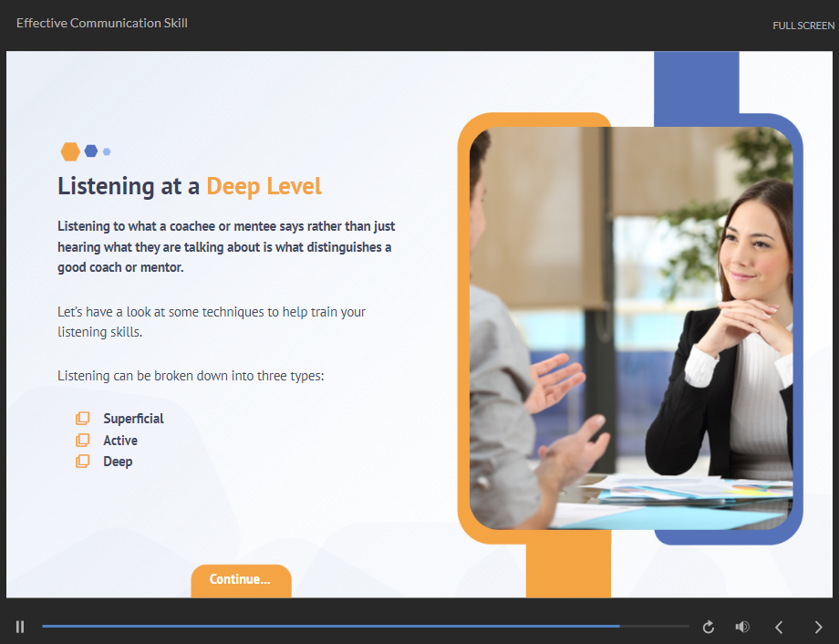This screenshot has width=839, height=644.
Task: Click the Listening at a Deep Level heading
Action: click(x=190, y=186)
